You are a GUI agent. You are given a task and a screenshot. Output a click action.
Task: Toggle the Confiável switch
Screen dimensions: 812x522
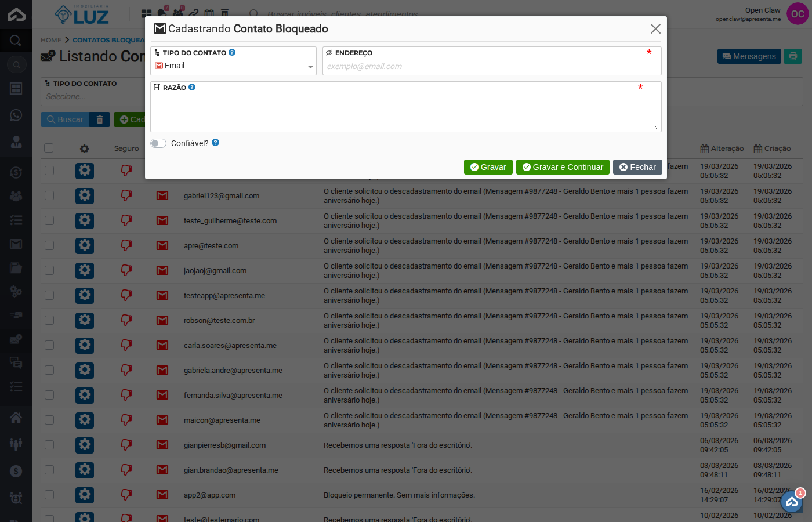point(158,143)
